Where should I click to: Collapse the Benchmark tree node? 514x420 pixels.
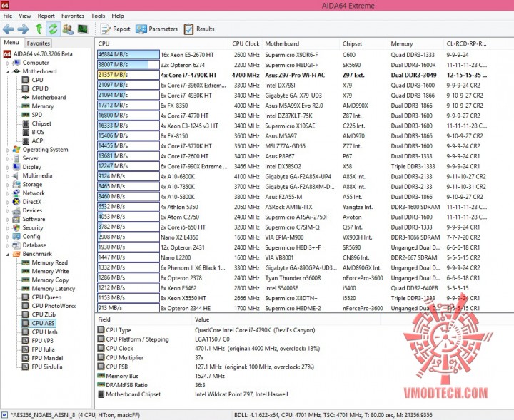click(x=8, y=255)
